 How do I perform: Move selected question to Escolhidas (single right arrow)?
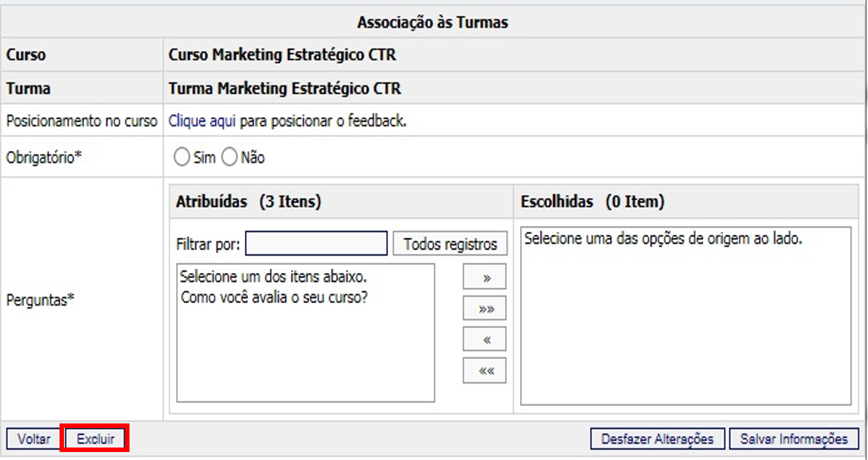[484, 277]
